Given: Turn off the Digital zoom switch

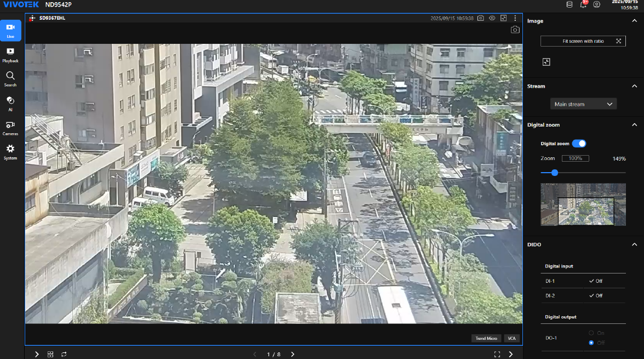Looking at the screenshot, I should tap(579, 144).
